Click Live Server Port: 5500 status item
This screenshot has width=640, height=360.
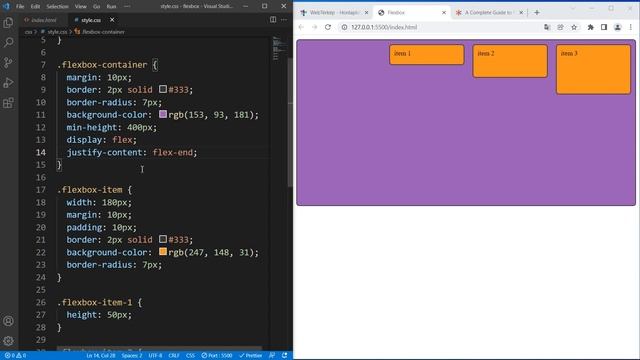217,356
